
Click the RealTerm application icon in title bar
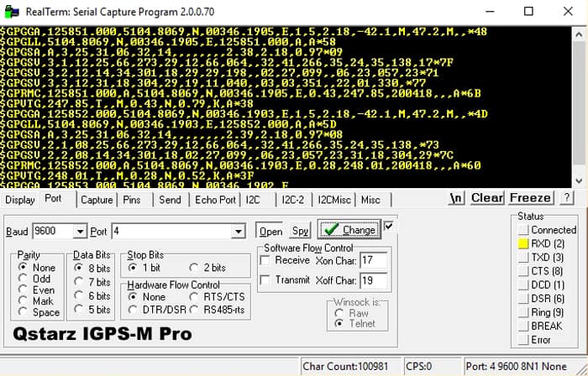(12, 12)
